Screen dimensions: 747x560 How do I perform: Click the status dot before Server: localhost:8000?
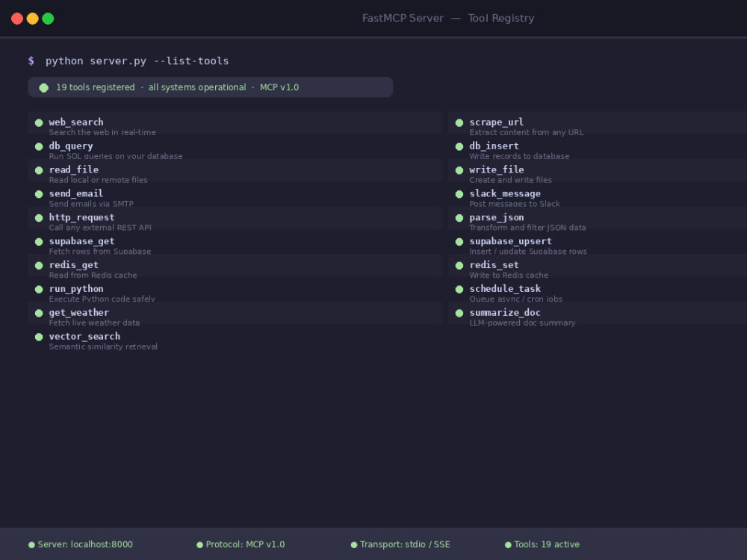[31, 545]
